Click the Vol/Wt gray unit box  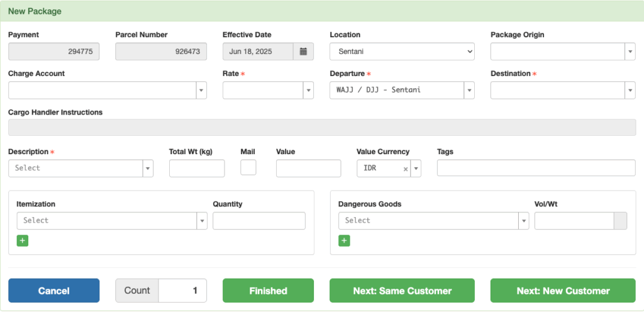(620, 220)
